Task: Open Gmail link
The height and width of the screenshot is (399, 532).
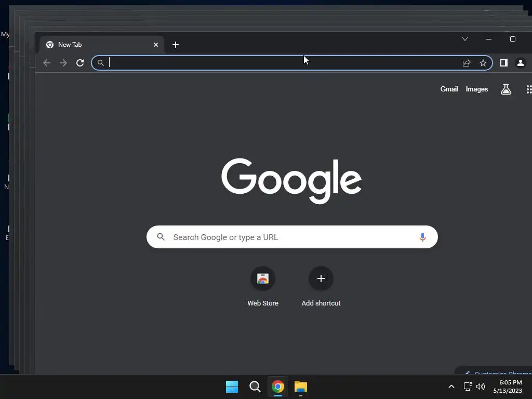Action: (x=449, y=89)
